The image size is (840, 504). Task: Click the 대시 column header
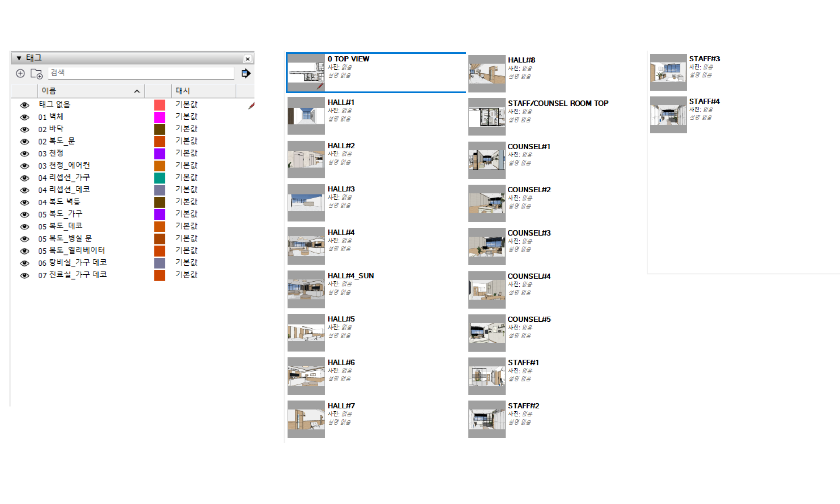tap(203, 91)
